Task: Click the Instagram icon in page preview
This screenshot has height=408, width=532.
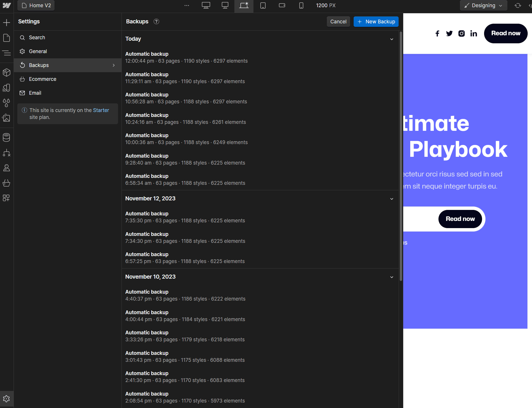Action: click(462, 33)
